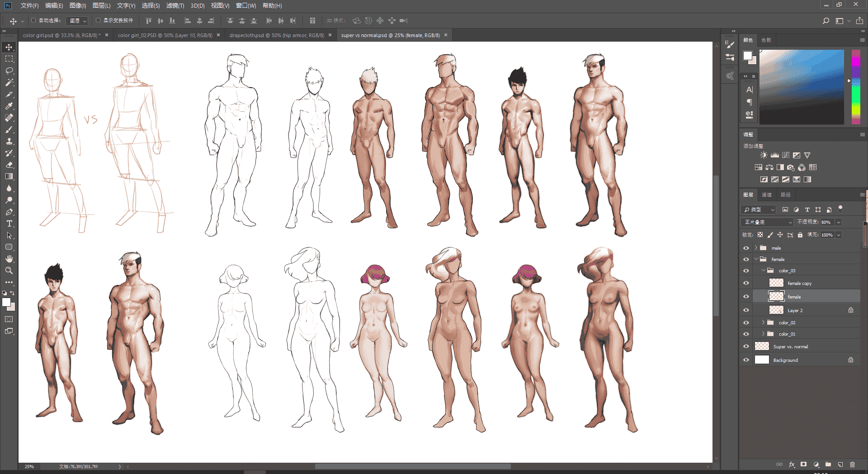Open the search icon in options bar
Viewport: 868px width, 474px height.
point(826,21)
